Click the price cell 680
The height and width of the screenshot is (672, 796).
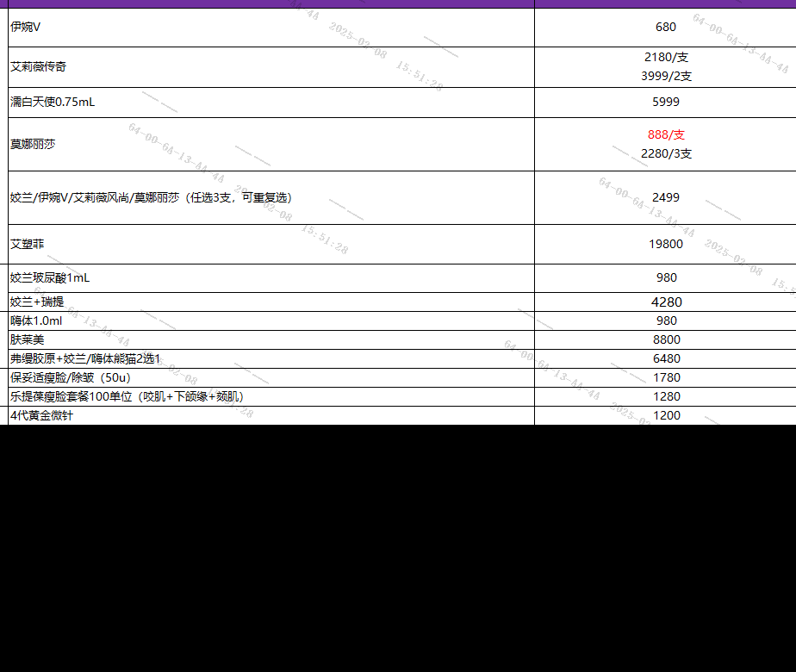[665, 28]
